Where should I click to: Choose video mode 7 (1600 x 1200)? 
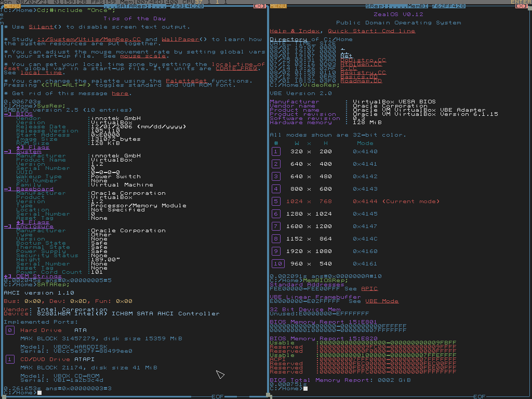click(276, 227)
